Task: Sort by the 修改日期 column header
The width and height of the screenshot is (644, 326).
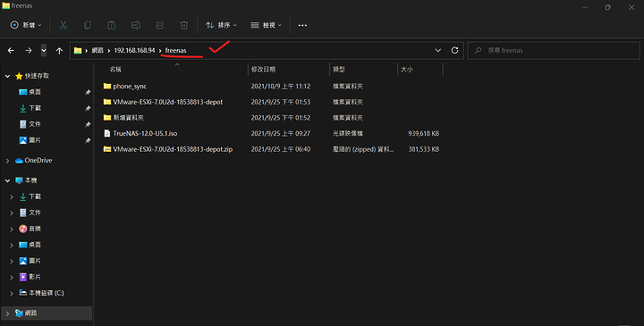Action: [263, 70]
